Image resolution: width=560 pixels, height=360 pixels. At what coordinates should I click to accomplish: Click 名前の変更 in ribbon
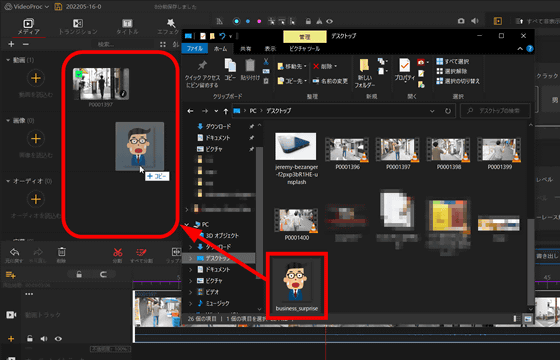click(330, 81)
